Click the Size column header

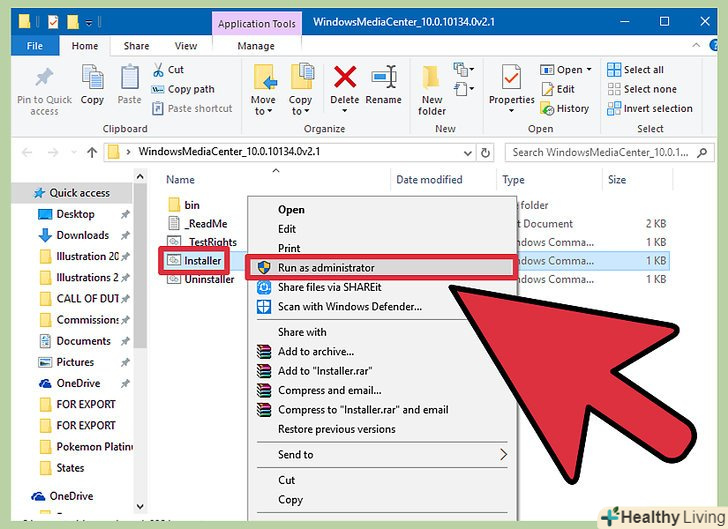[617, 180]
